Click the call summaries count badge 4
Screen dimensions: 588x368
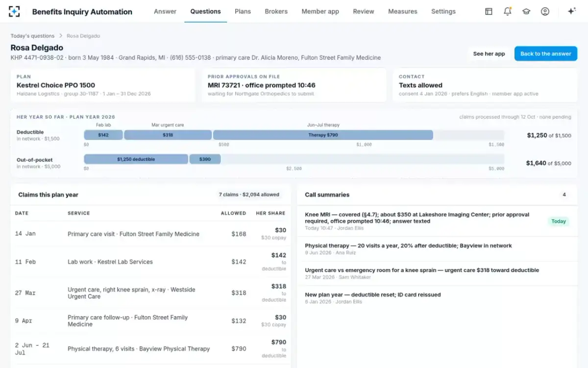tap(564, 195)
